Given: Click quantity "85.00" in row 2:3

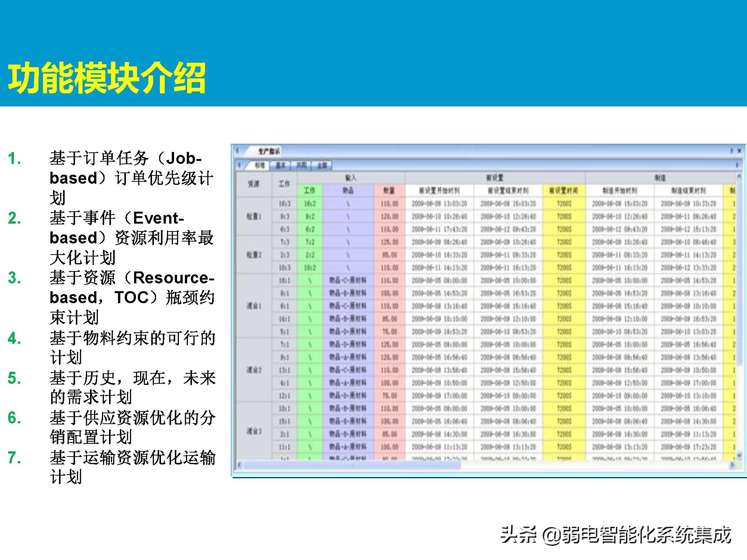Looking at the screenshot, I should pos(389,255).
